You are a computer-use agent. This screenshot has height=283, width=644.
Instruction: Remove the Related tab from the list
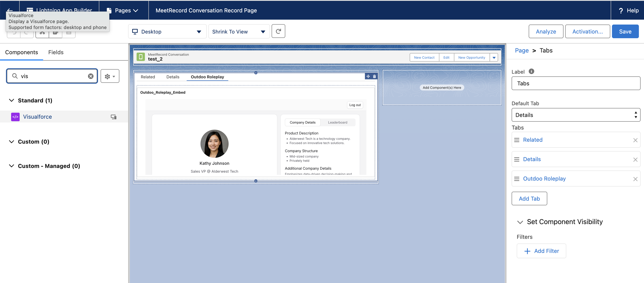(635, 140)
